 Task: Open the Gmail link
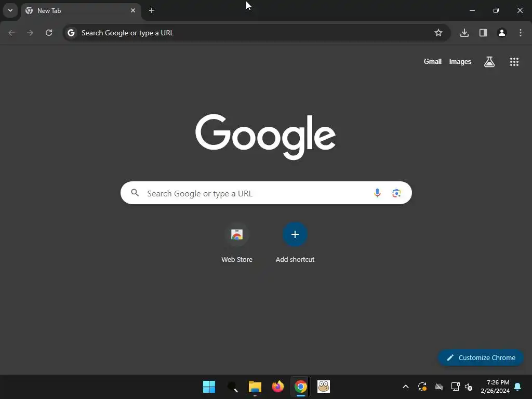point(433,61)
